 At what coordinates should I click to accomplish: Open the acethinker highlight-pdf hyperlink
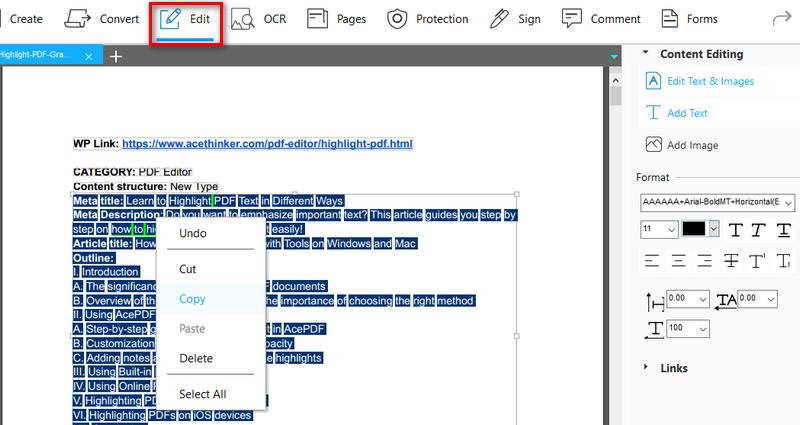click(x=267, y=144)
